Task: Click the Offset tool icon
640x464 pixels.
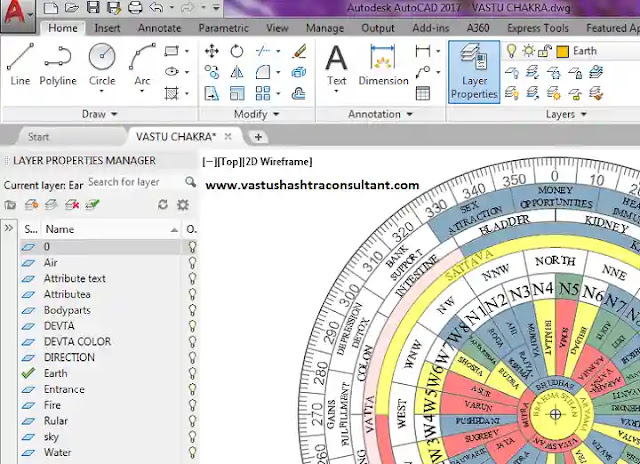Action: [299, 93]
